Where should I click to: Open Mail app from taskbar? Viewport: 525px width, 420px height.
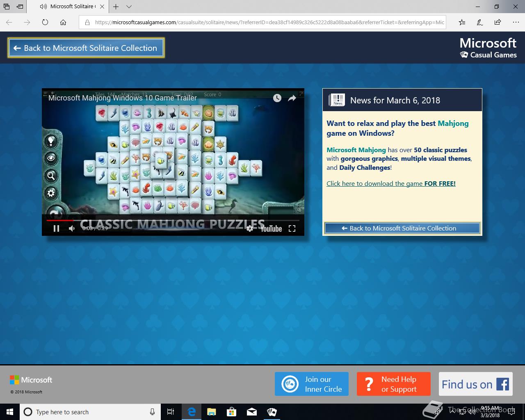click(251, 412)
